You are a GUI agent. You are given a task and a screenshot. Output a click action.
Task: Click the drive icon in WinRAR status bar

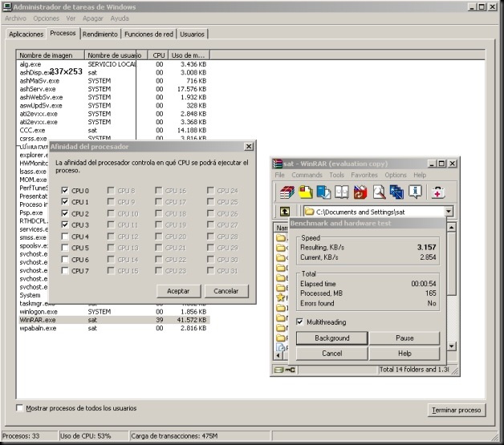[278, 370]
